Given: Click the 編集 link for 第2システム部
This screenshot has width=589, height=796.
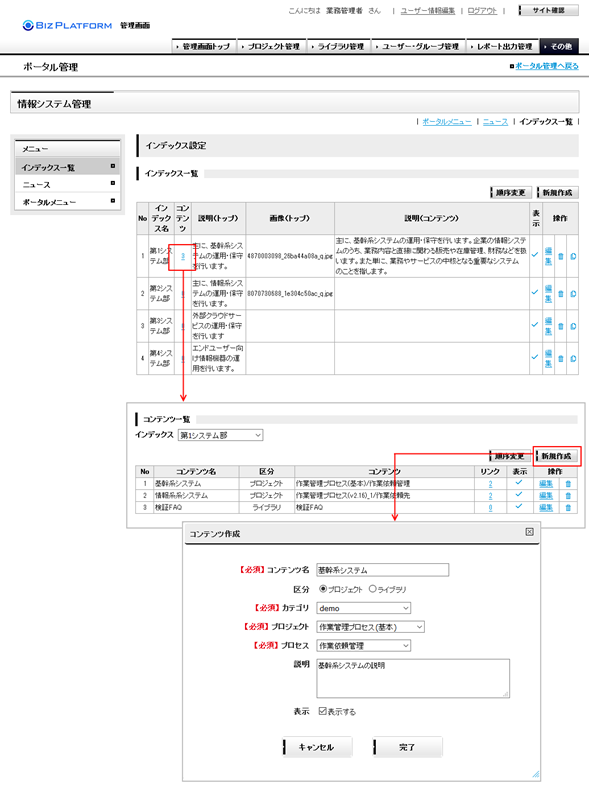Looking at the screenshot, I should tap(548, 293).
